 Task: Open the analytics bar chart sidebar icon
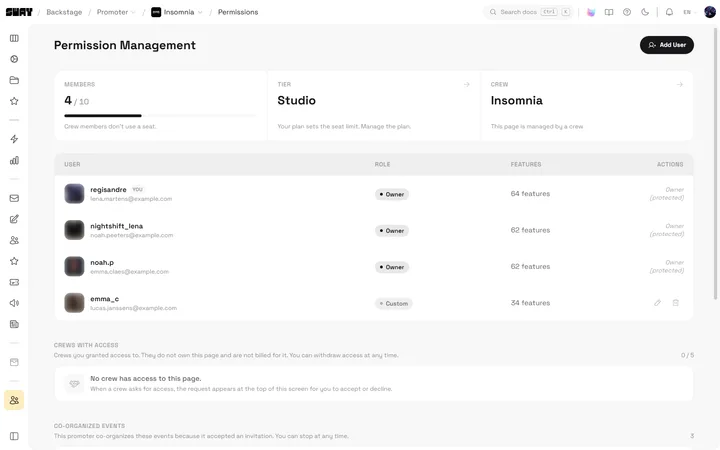(x=14, y=160)
